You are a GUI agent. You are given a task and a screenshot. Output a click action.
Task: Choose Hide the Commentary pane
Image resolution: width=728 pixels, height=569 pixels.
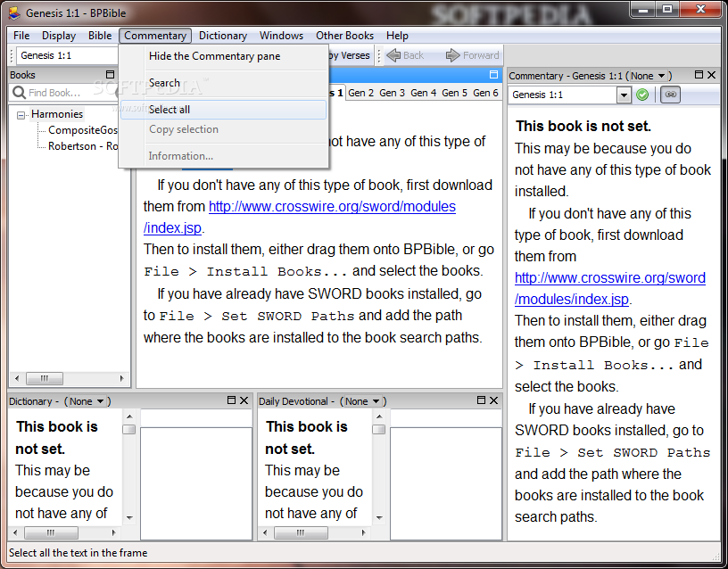pyautogui.click(x=223, y=56)
